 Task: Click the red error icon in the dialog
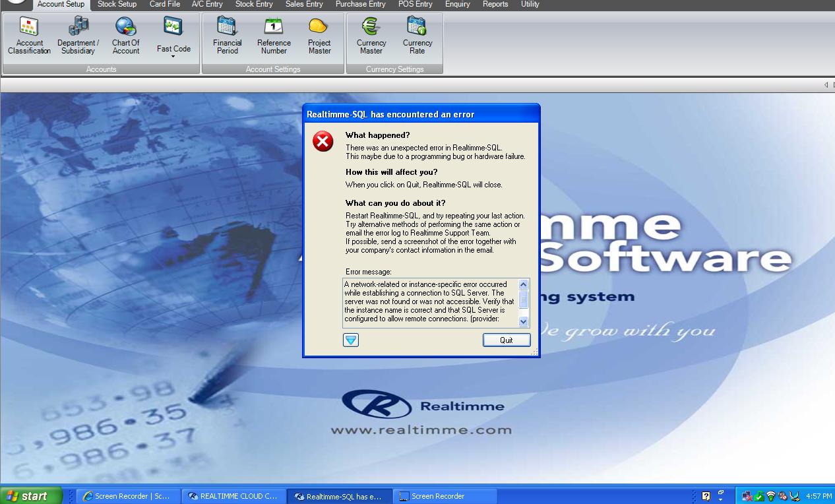pos(323,142)
